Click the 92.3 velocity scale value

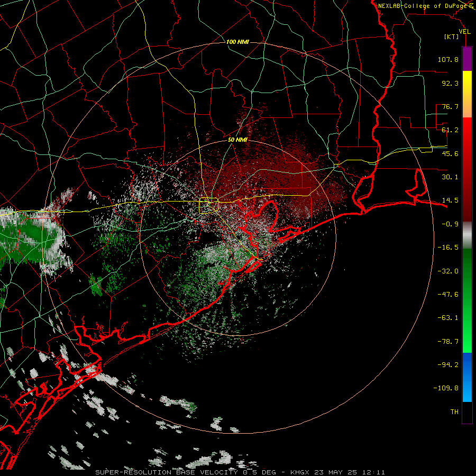click(450, 83)
